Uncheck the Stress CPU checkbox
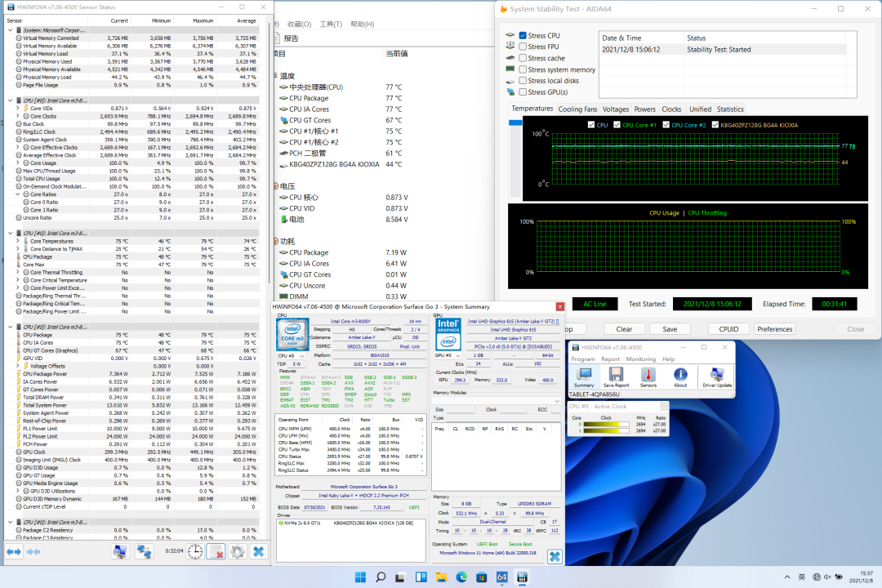Viewport: 882px width, 588px height. click(x=523, y=36)
